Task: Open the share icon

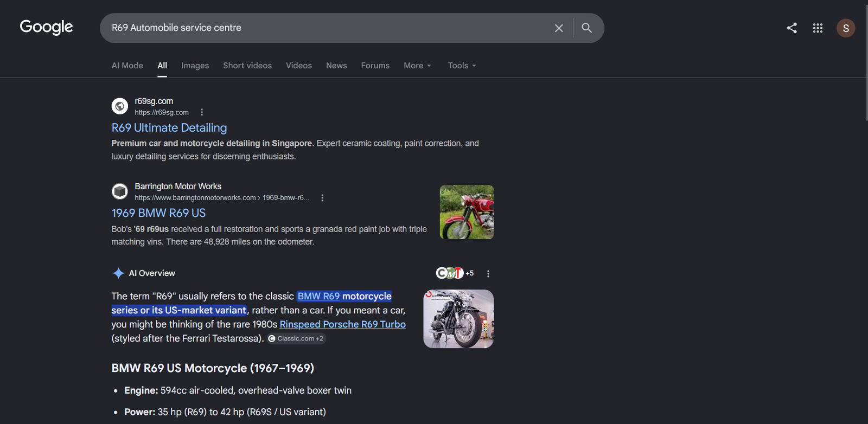Action: 792,28
